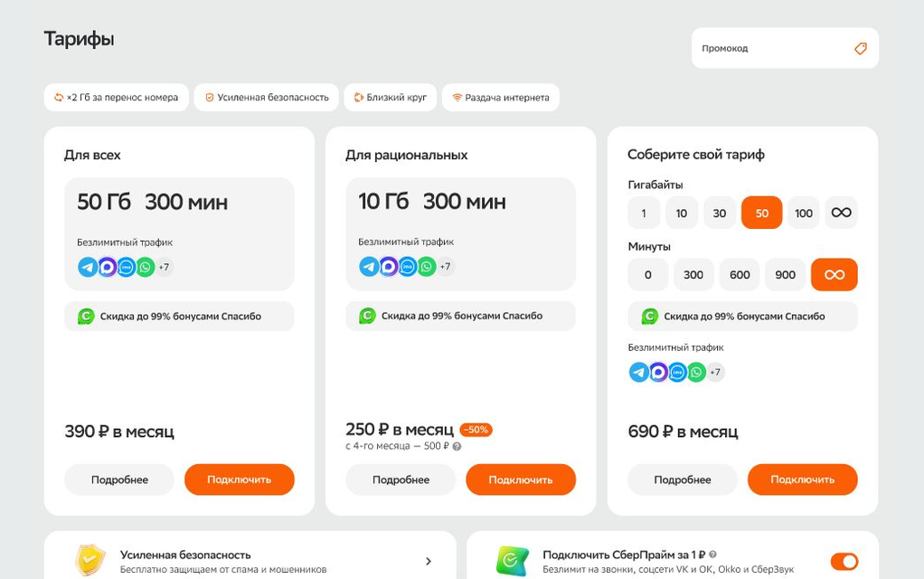Click 50 Гб 300 мин plan text
Image resolution: width=924 pixels, height=579 pixels.
152,203
